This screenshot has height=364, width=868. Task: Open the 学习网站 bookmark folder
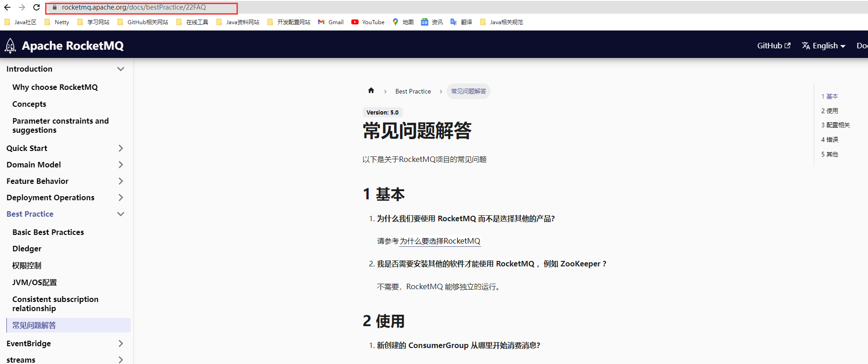tap(93, 22)
